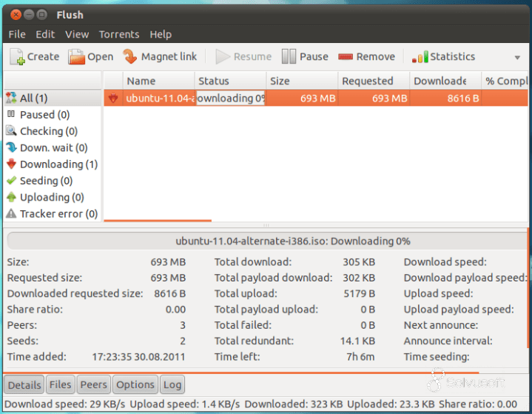
Task: Click the Remove toolbar label
Action: (x=376, y=56)
